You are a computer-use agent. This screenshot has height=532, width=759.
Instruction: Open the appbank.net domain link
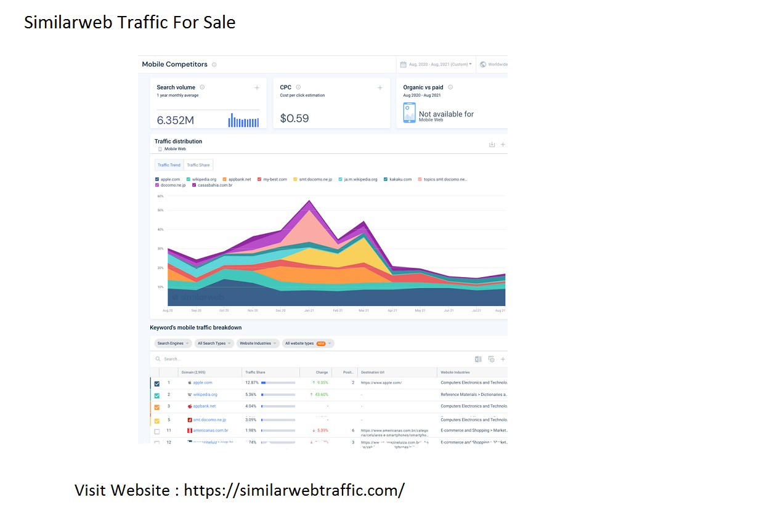tap(205, 406)
